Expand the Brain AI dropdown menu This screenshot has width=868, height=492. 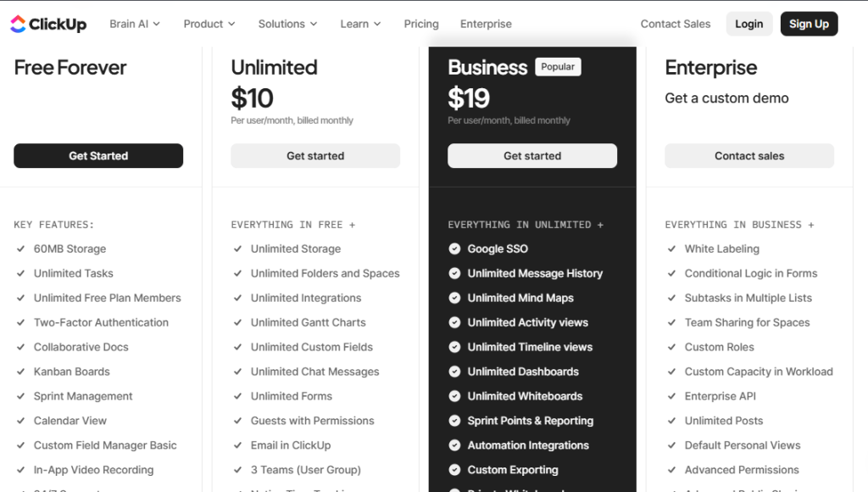tap(135, 24)
